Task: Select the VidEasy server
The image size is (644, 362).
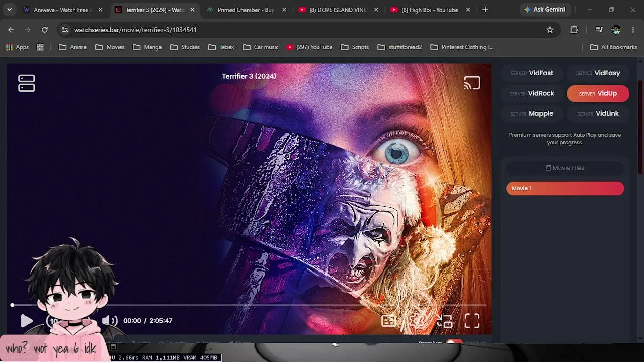Action: click(x=598, y=73)
